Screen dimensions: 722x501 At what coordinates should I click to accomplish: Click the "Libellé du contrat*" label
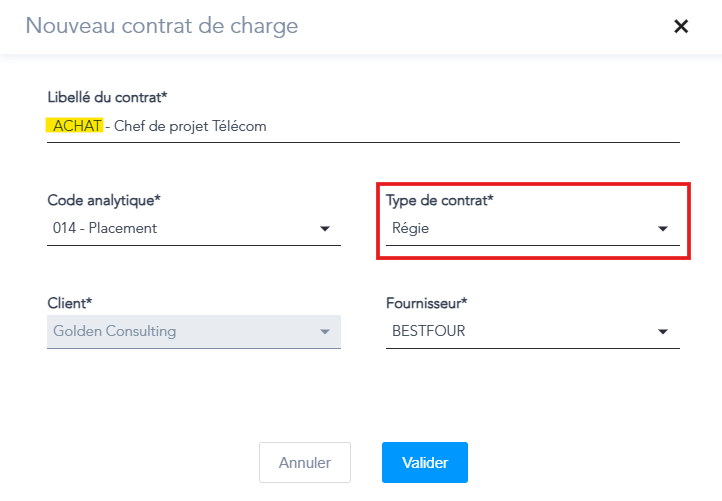pos(107,97)
